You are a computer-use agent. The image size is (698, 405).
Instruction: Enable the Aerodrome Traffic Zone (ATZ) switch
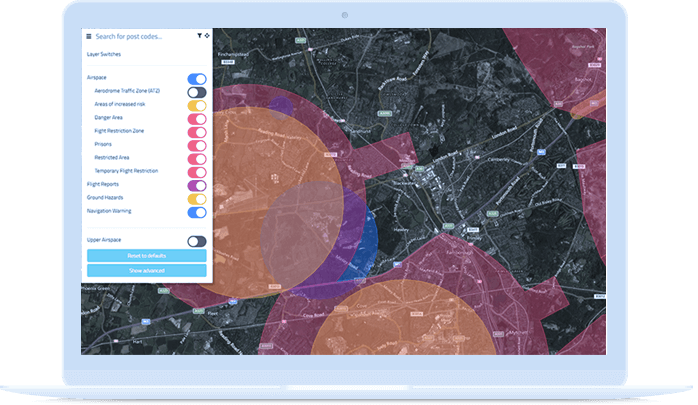[197, 93]
